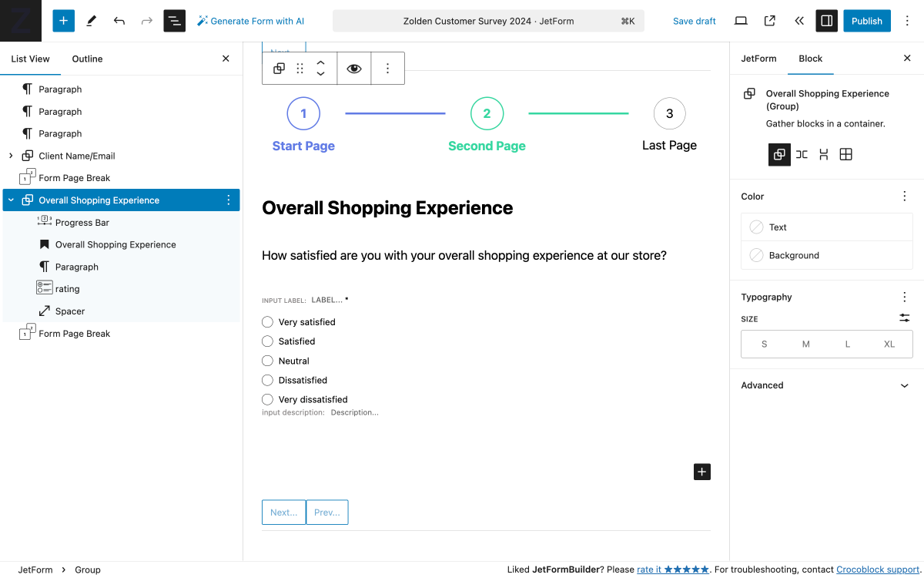This screenshot has height=578, width=924.
Task: Save the form as draft
Action: click(694, 21)
